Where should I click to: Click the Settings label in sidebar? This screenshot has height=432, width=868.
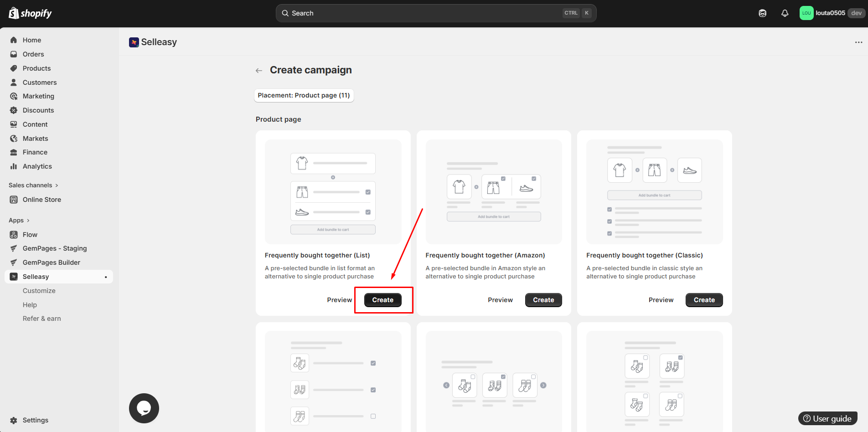click(36, 420)
